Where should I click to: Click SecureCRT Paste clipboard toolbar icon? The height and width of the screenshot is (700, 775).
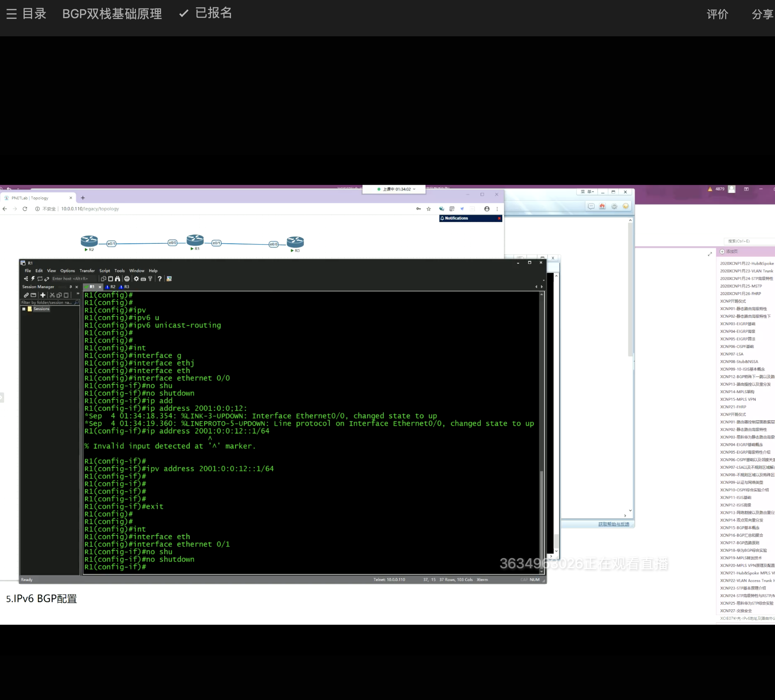pyautogui.click(x=110, y=279)
